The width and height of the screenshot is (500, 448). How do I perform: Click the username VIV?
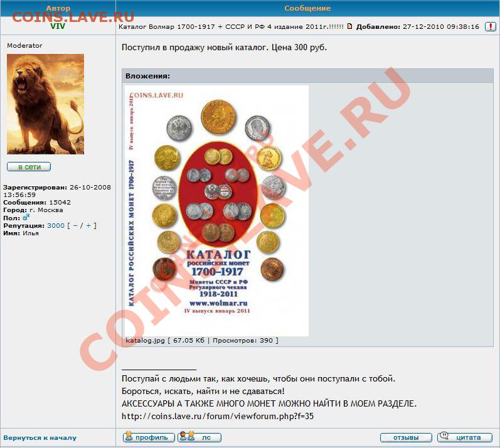[58, 26]
